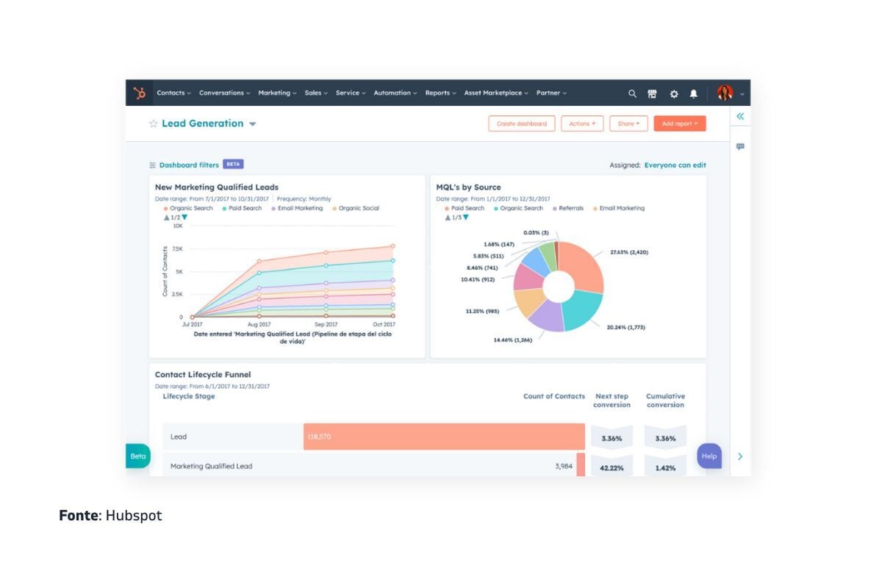This screenshot has width=882, height=588.
Task: Open the global search magnifier
Action: (632, 93)
